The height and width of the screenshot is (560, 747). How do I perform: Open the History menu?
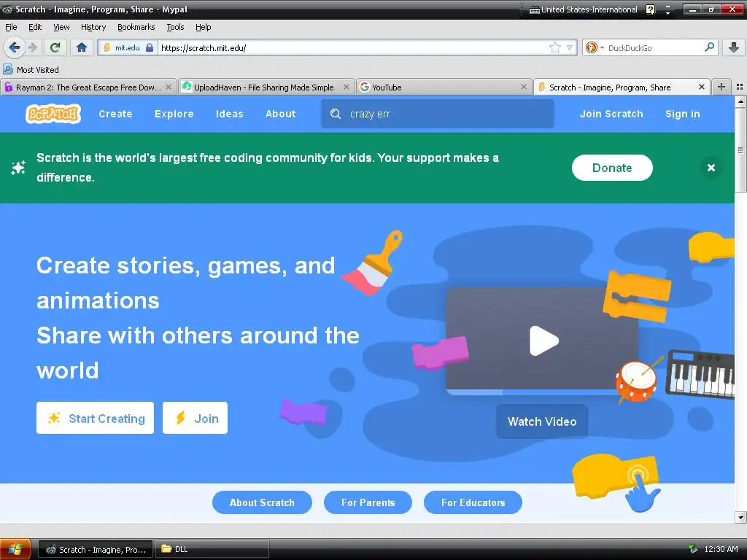[x=93, y=27]
